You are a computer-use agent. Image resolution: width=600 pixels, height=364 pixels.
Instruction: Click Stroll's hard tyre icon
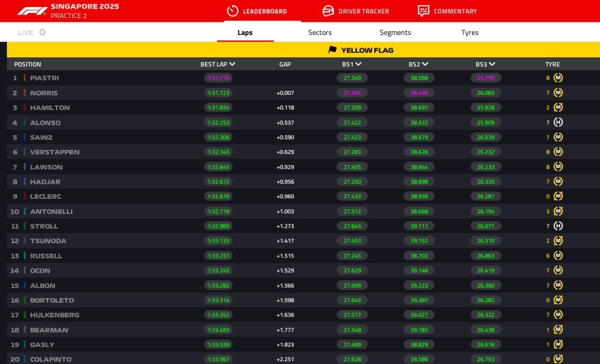point(558,226)
